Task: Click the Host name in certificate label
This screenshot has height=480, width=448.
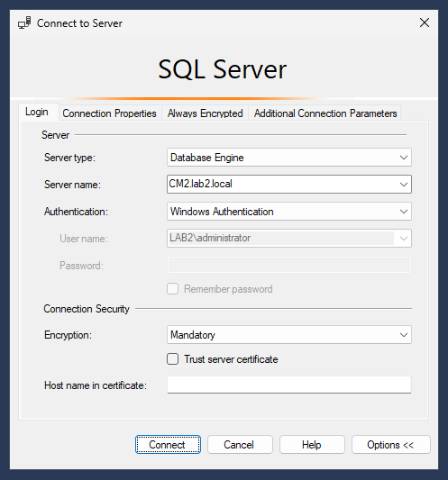Action: tap(96, 385)
